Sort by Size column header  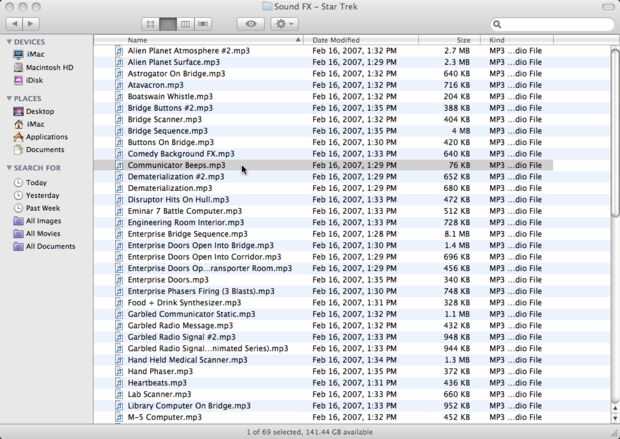(x=450, y=40)
